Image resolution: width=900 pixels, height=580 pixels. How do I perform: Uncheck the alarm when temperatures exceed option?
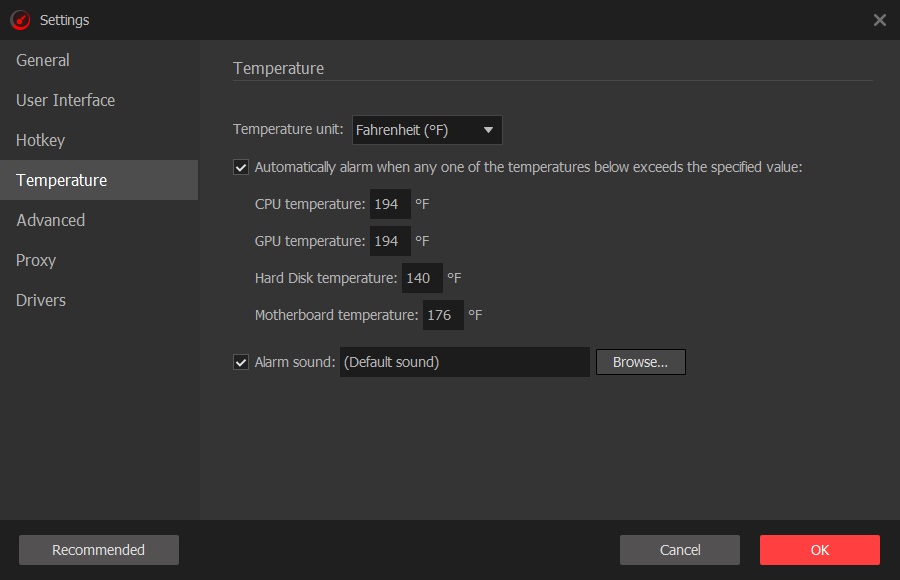(x=240, y=167)
